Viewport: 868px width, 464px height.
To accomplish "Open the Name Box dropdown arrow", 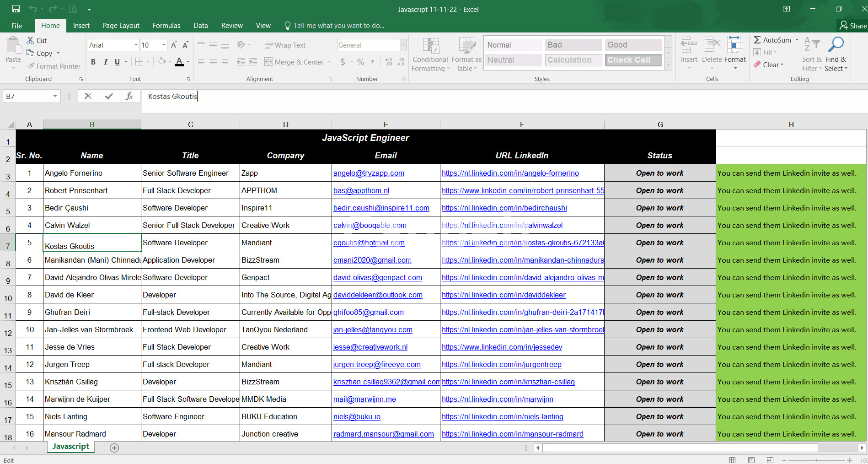I will (55, 96).
